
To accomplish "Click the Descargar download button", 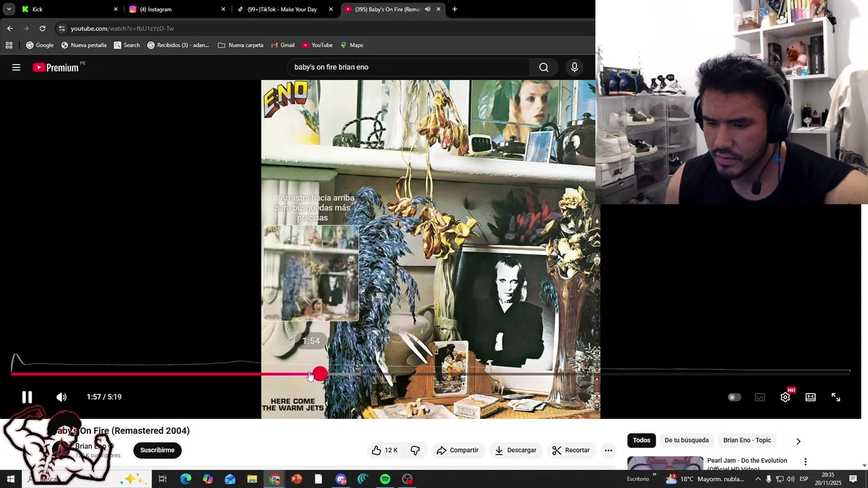I will pos(516,450).
